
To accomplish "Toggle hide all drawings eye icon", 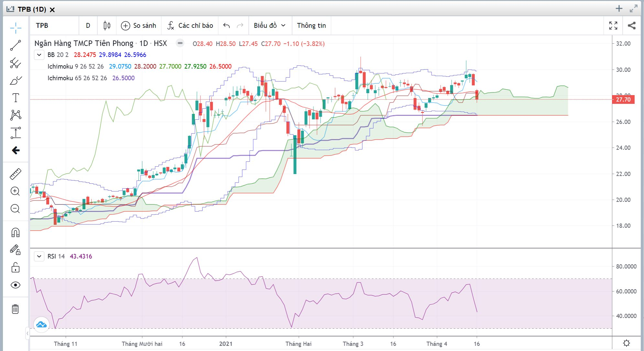I will [15, 285].
